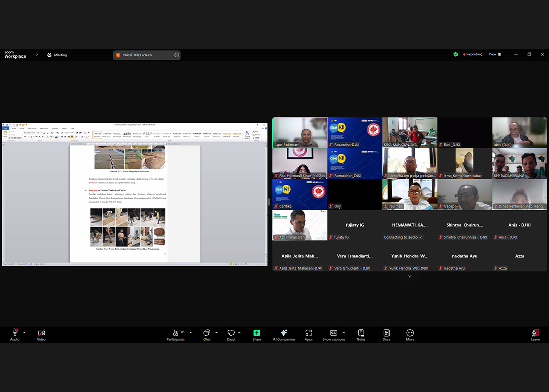Click the fujiaty IG participant name
The height and width of the screenshot is (392, 549).
[x=354, y=225]
